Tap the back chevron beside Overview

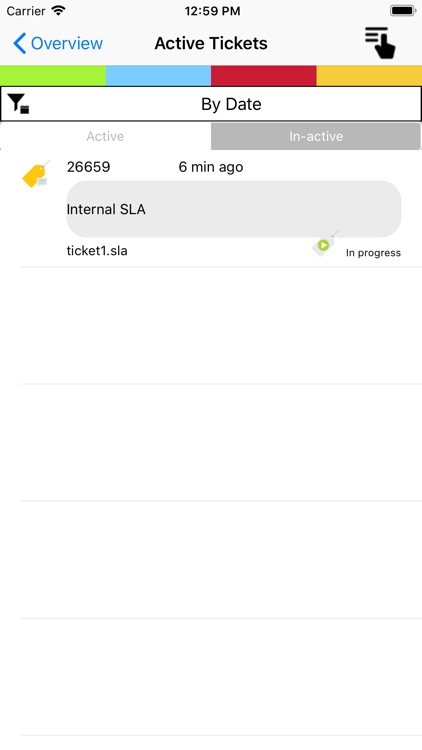pos(20,44)
